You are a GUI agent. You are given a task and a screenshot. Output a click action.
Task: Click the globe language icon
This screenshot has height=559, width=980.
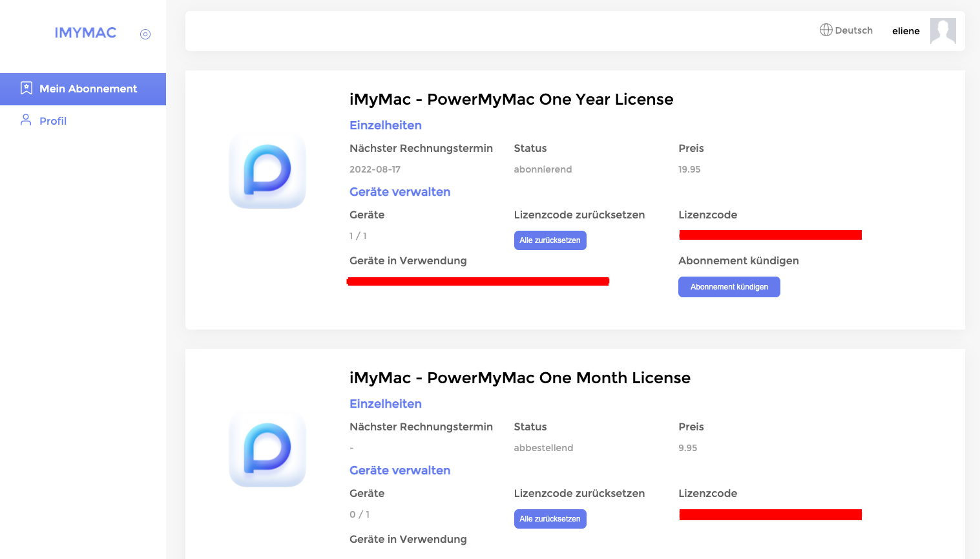coord(826,30)
